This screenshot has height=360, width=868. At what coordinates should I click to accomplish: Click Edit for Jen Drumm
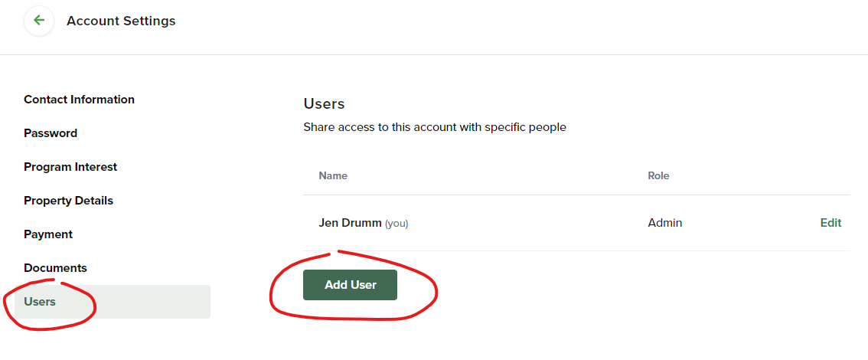tap(830, 223)
